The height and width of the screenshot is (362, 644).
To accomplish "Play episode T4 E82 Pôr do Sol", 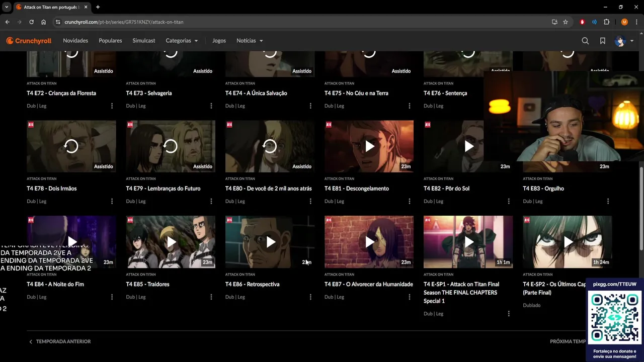I will click(x=468, y=146).
